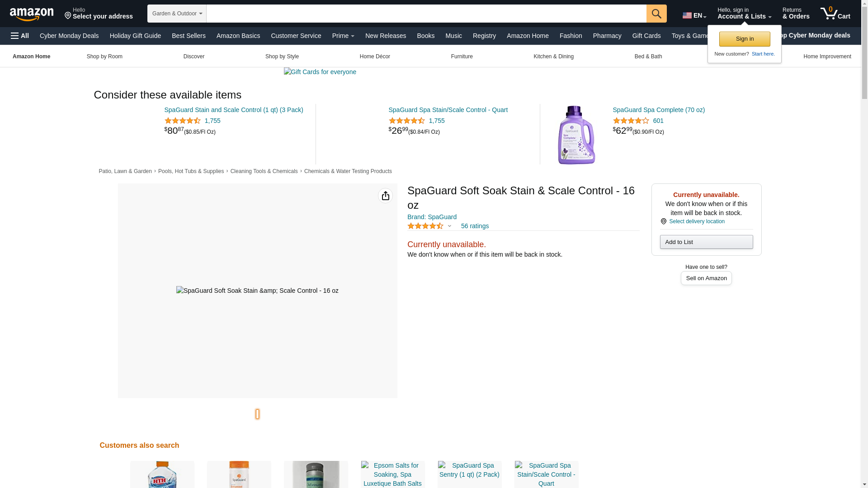Click the search magnifier button

(656, 14)
